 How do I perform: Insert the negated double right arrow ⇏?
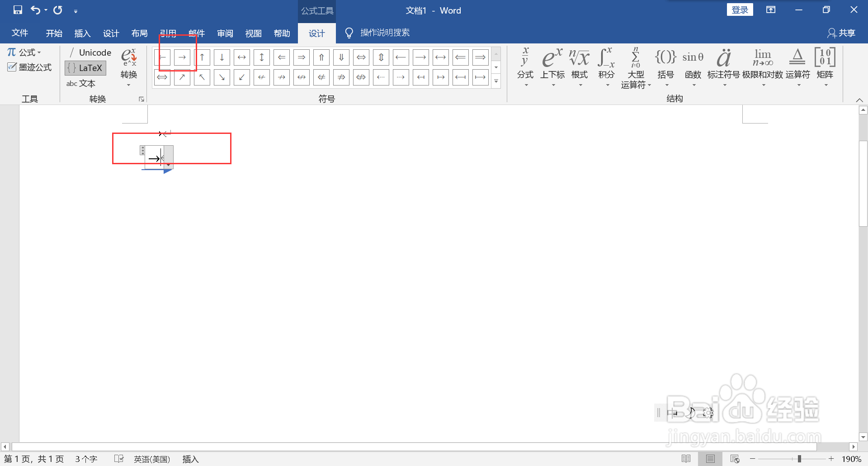tap(341, 77)
